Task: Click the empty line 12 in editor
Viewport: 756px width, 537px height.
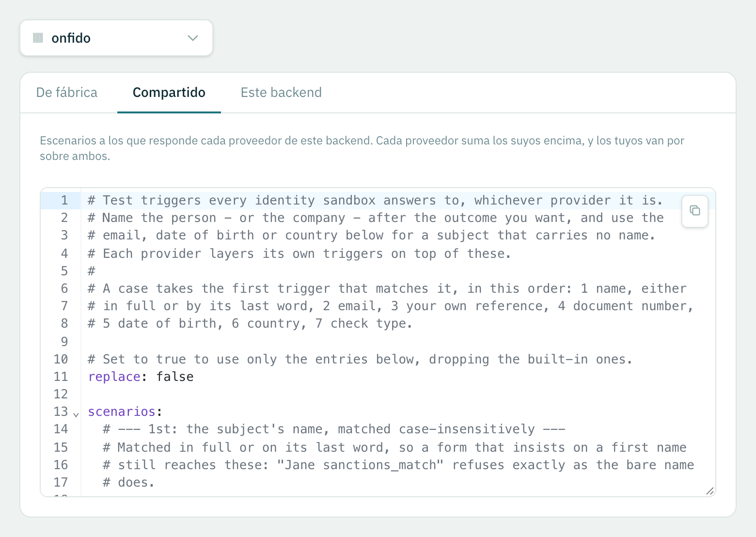Action: click(x=397, y=394)
